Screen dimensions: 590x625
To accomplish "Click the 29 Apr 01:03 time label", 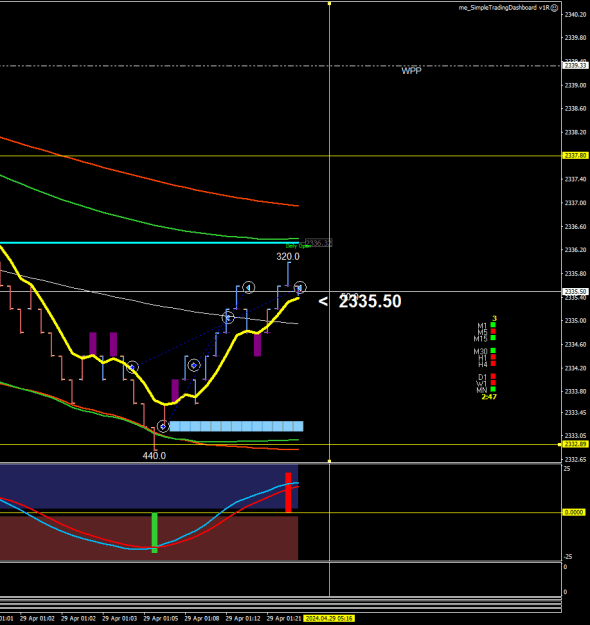I will (120, 619).
